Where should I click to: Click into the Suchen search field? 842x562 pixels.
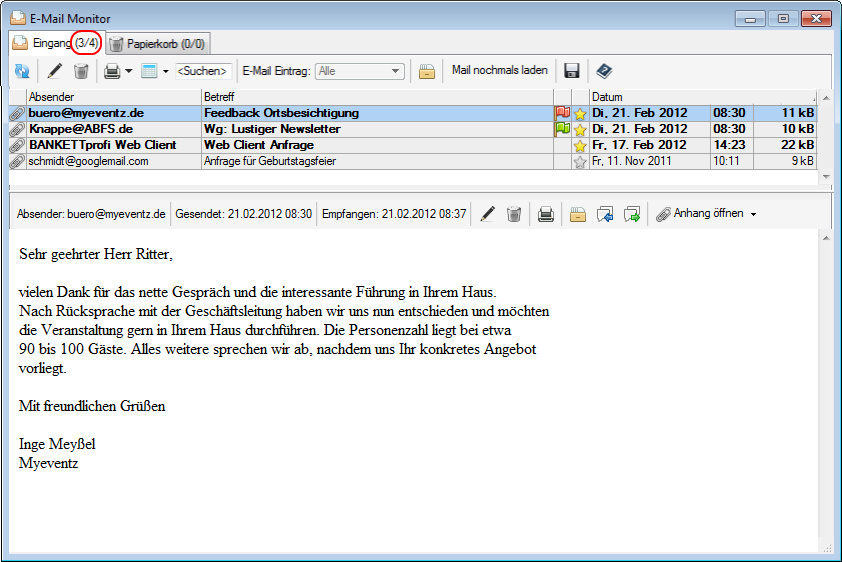click(x=204, y=71)
